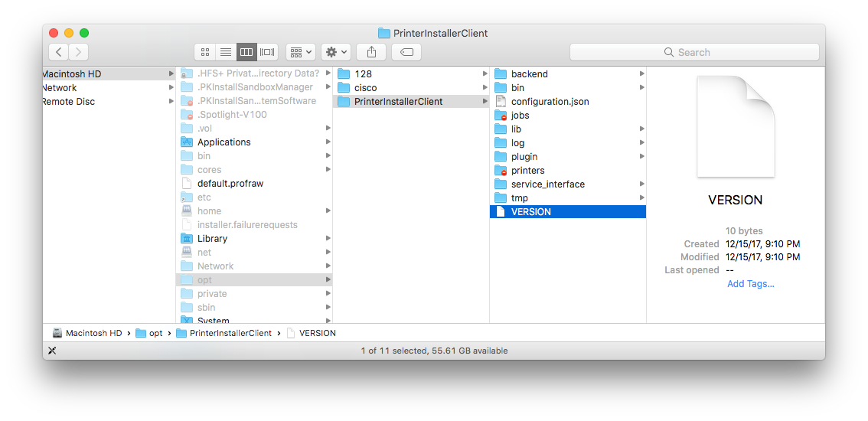This screenshot has height=421, width=868.
Task: Click Macintosh HD in the path bar
Action: click(87, 333)
